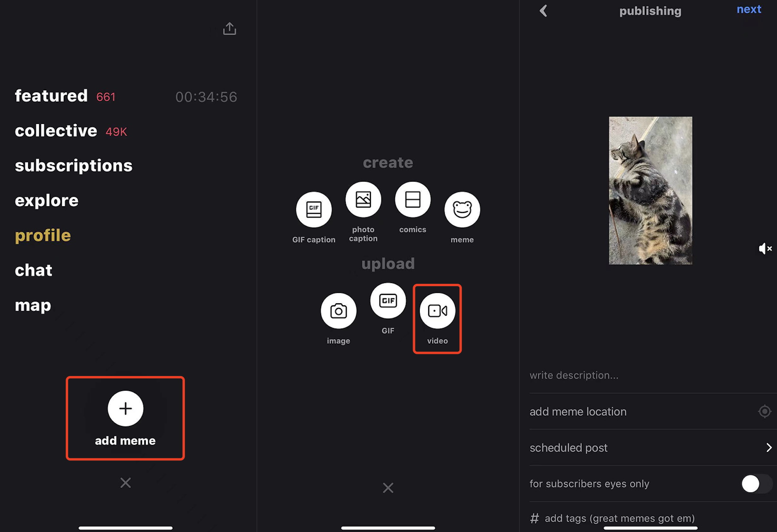
Task: Tap meme location target icon
Action: [764, 412]
